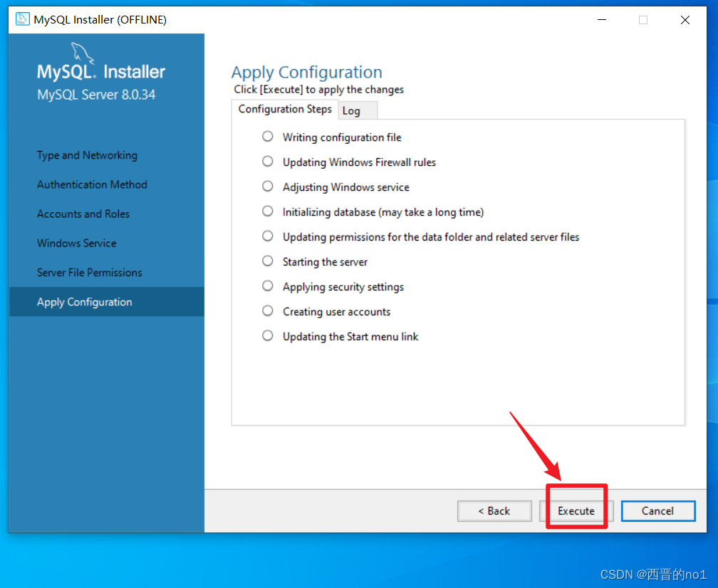718x588 pixels.
Task: Cancel the configuration wizard
Action: click(x=658, y=510)
